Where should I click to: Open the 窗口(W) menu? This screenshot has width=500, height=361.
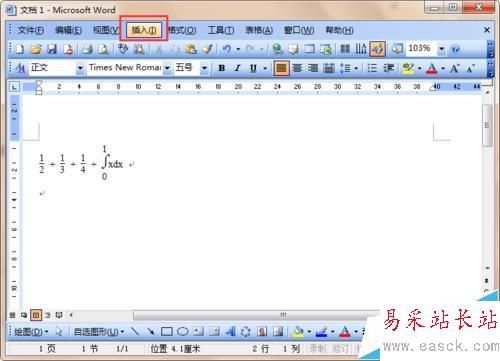(299, 30)
